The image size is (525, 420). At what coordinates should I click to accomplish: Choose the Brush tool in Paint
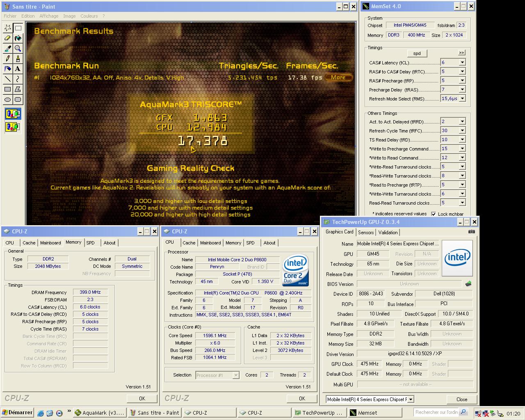pos(18,59)
